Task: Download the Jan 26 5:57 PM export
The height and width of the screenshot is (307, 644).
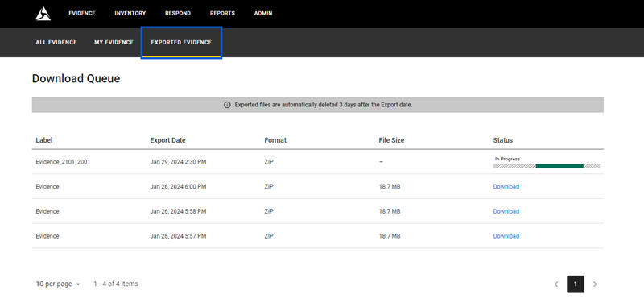Action: (x=506, y=236)
